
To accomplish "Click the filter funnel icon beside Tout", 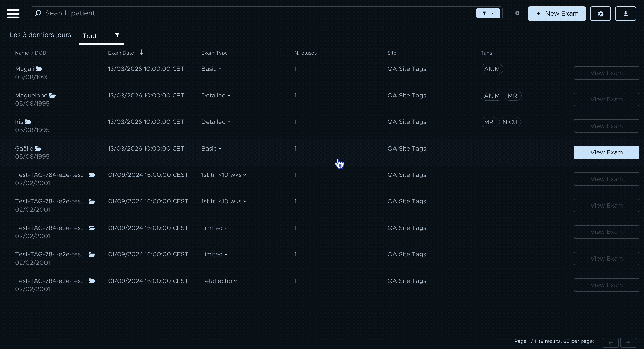I will 117,35.
